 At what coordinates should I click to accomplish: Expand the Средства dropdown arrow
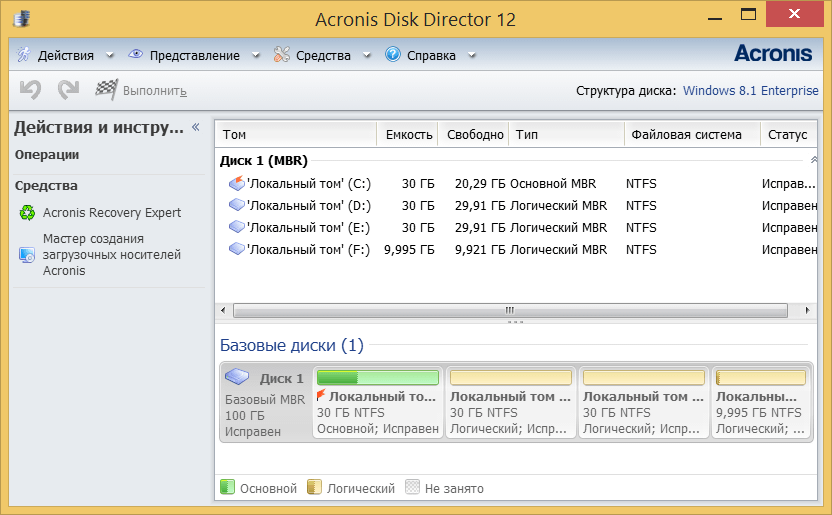pyautogui.click(x=367, y=56)
